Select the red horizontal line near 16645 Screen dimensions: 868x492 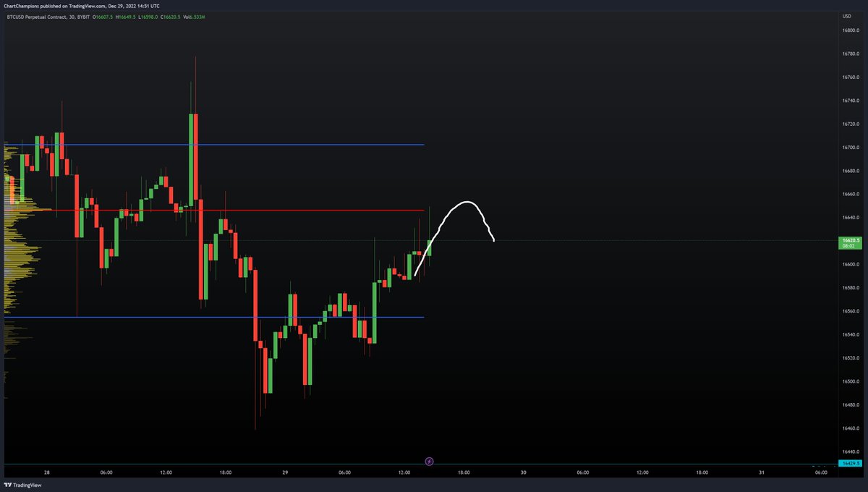(214, 211)
